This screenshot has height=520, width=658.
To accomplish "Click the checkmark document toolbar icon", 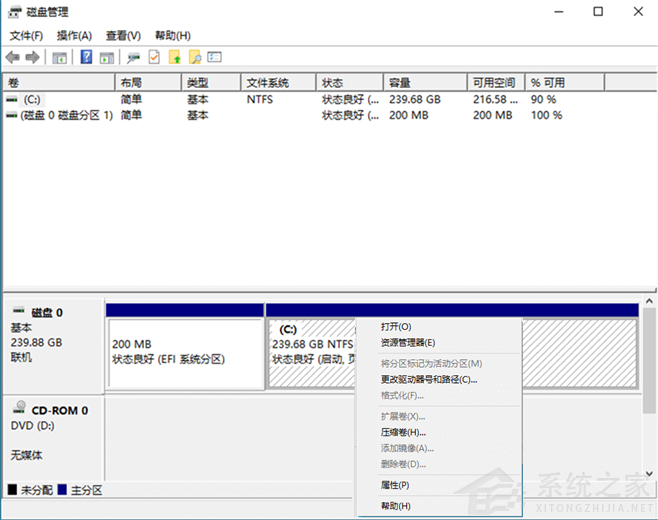I will pos(154,57).
